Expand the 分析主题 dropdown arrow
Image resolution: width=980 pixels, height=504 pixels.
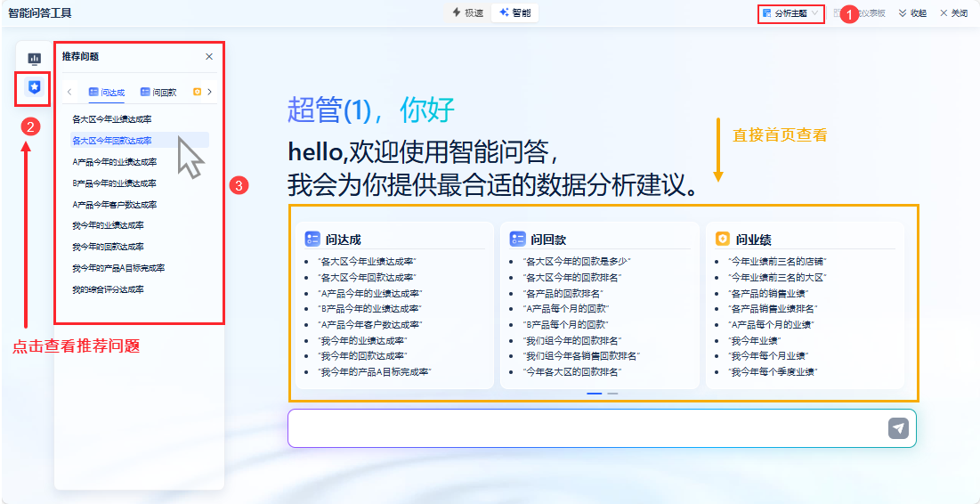pyautogui.click(x=815, y=13)
